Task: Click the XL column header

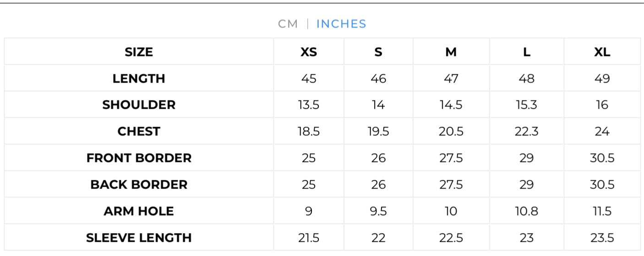Action: click(602, 52)
